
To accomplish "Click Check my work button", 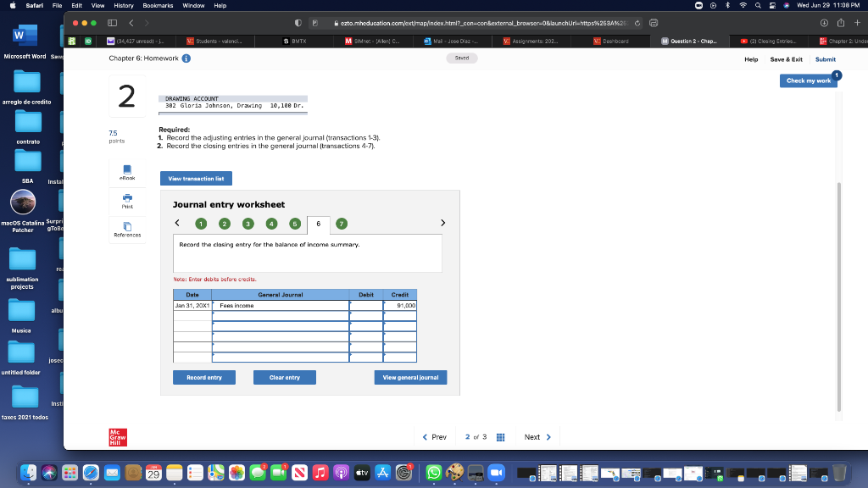I will (808, 80).
